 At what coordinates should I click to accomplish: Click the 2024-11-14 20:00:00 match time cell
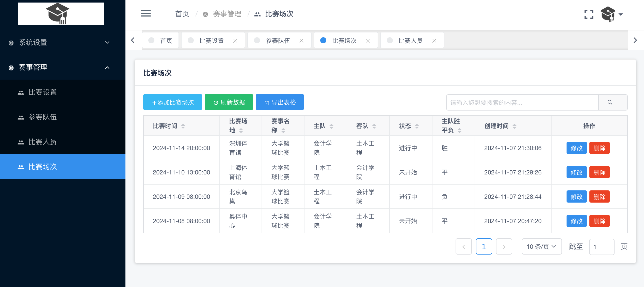point(181,148)
